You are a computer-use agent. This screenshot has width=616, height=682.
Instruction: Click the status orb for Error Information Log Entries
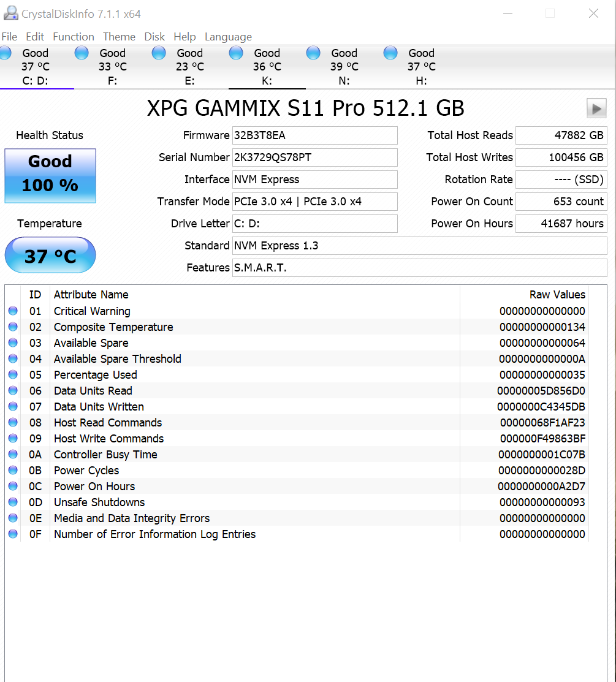coord(13,534)
